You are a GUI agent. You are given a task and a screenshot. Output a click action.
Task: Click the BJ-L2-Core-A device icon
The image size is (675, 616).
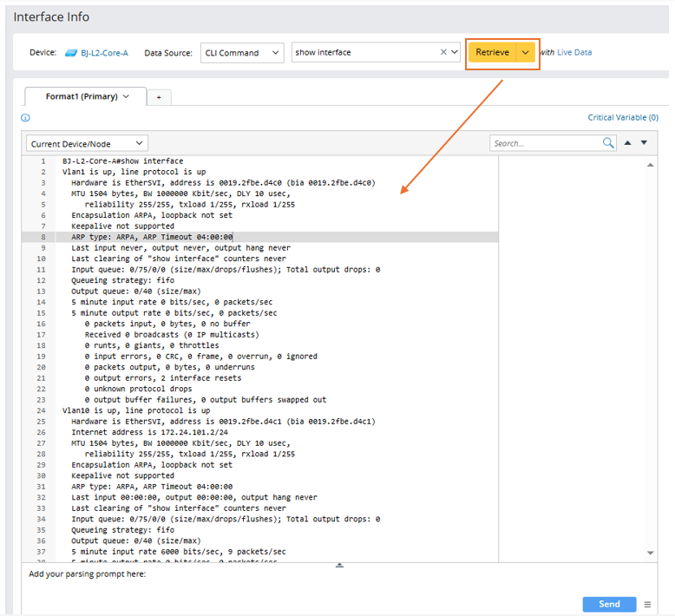pos(70,53)
